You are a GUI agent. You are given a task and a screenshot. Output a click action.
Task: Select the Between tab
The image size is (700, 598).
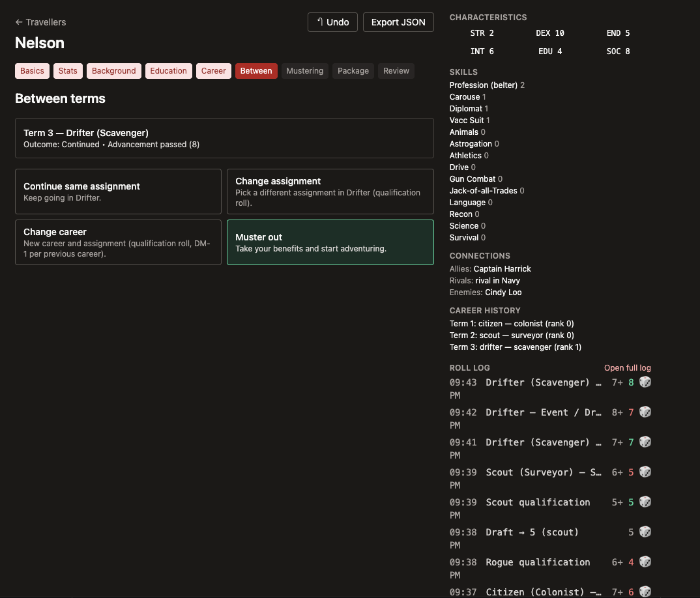point(256,70)
